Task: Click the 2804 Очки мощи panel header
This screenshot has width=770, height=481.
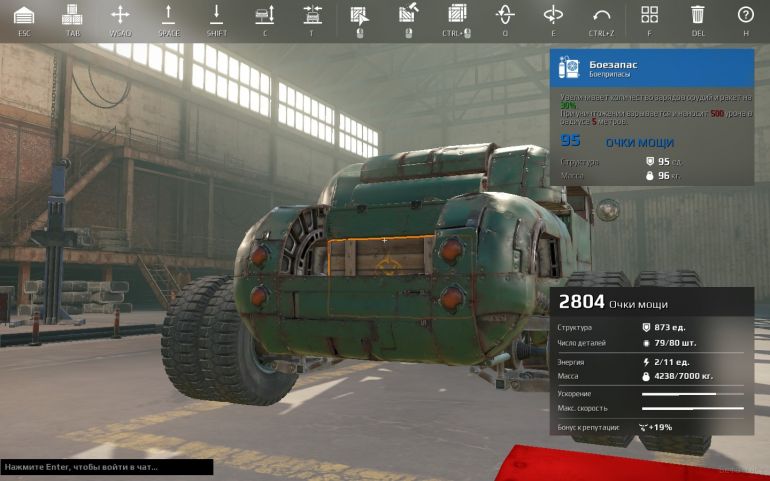Action: tap(650, 303)
